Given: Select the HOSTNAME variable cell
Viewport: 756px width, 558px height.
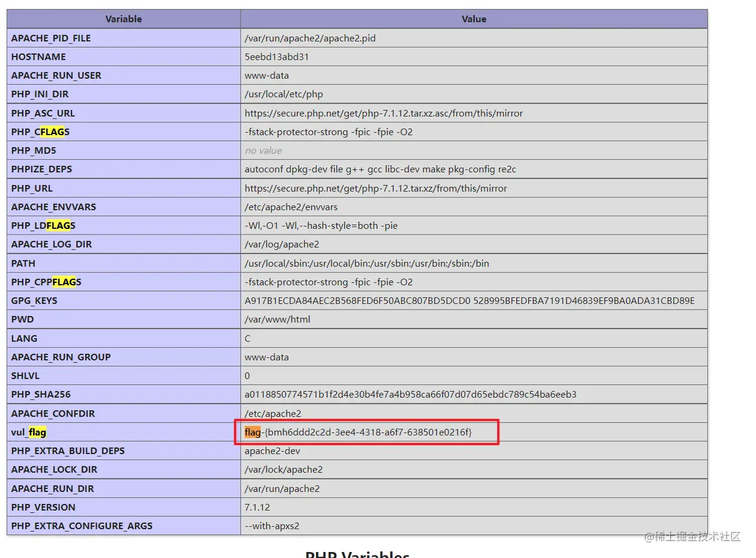Looking at the screenshot, I should coord(123,57).
